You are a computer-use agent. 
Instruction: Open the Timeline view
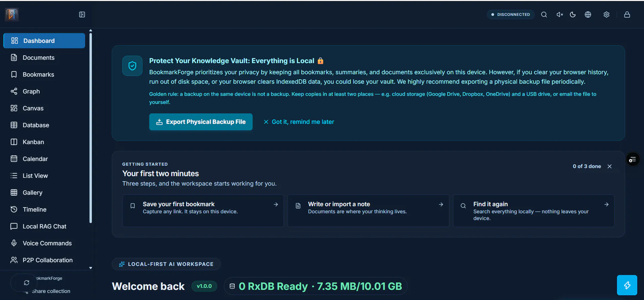44,210
